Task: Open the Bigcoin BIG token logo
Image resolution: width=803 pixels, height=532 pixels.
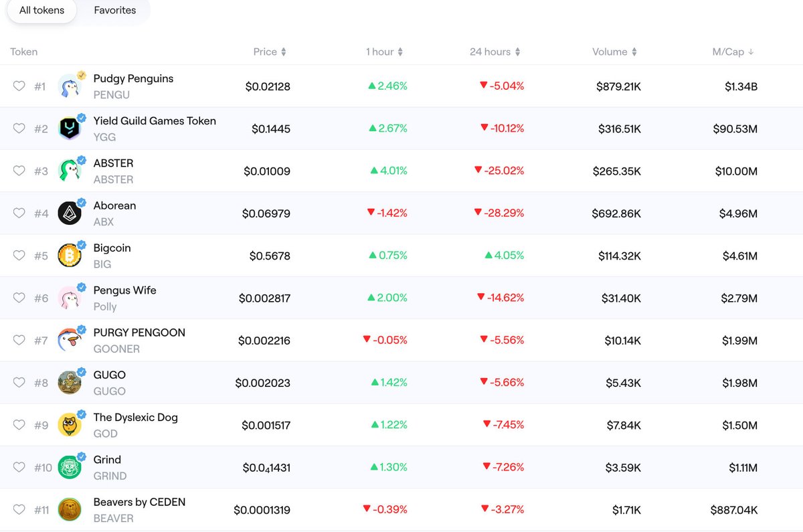Action: click(x=70, y=255)
